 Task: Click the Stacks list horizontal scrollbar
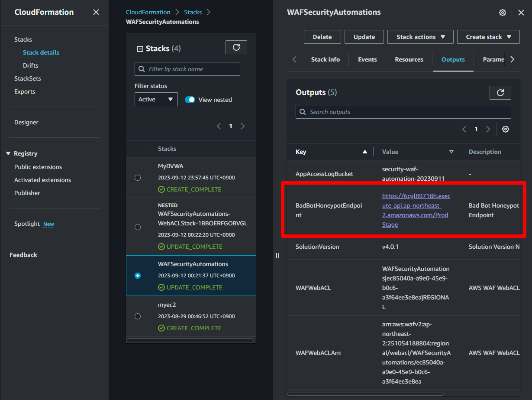coord(190,341)
